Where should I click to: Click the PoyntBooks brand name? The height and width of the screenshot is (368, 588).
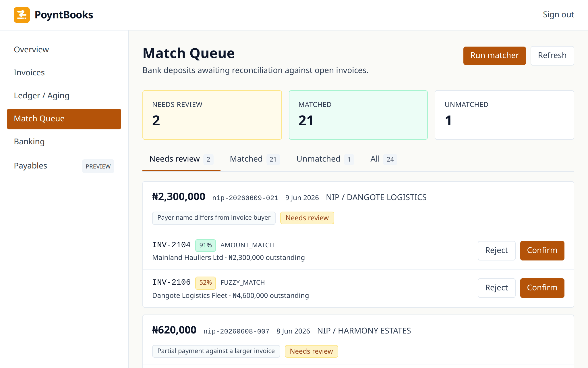click(x=64, y=15)
